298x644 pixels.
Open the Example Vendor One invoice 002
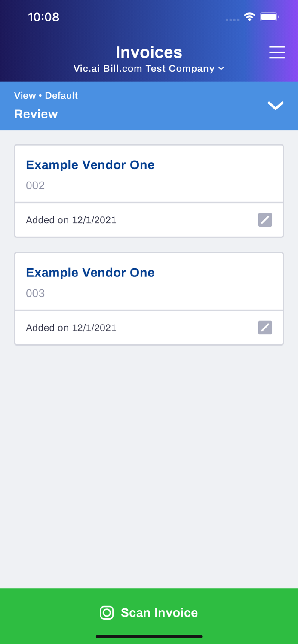click(x=90, y=164)
